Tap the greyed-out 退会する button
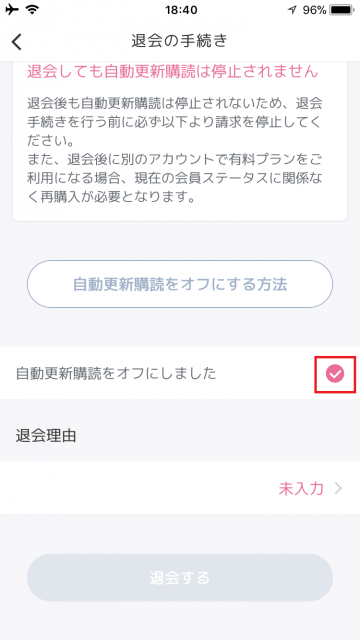 [x=180, y=578]
